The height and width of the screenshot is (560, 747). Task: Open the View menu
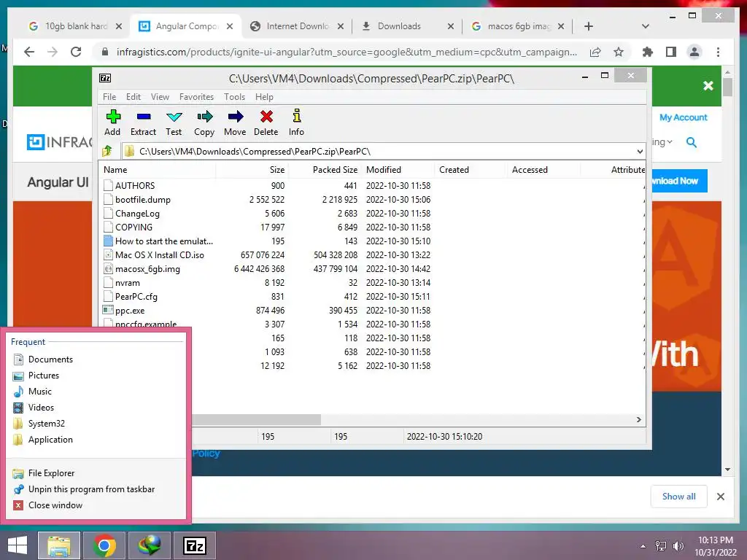160,97
